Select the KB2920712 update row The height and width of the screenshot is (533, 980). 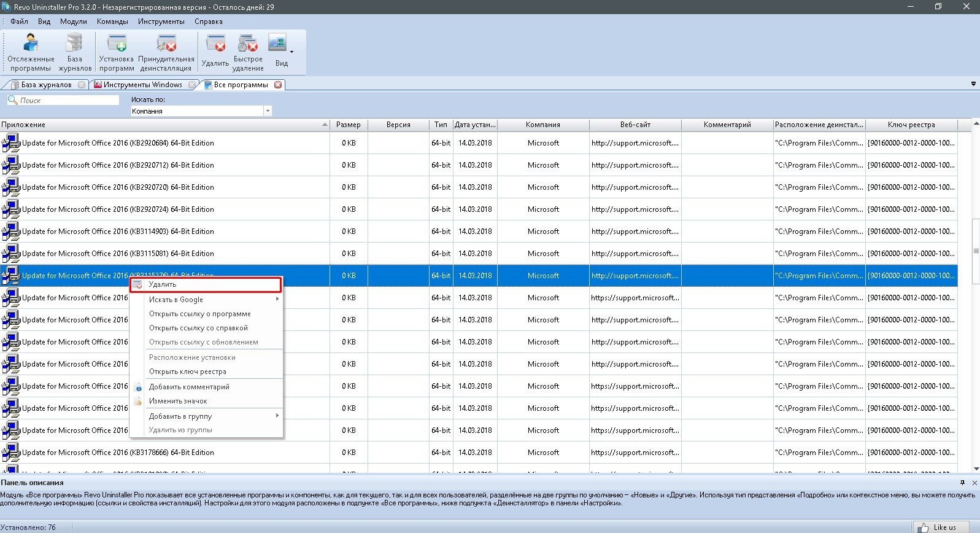(x=479, y=165)
